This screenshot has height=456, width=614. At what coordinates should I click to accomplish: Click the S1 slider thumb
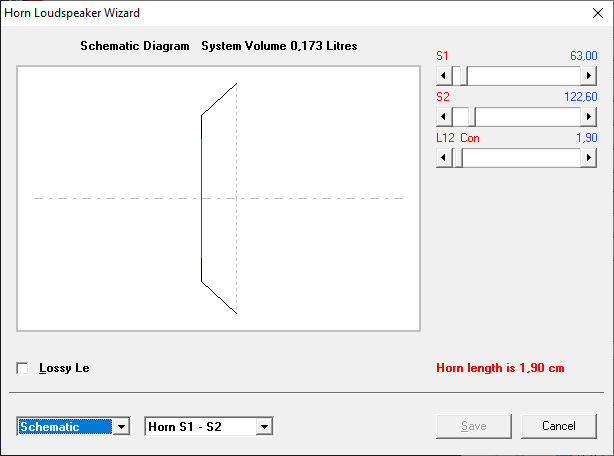tap(459, 76)
